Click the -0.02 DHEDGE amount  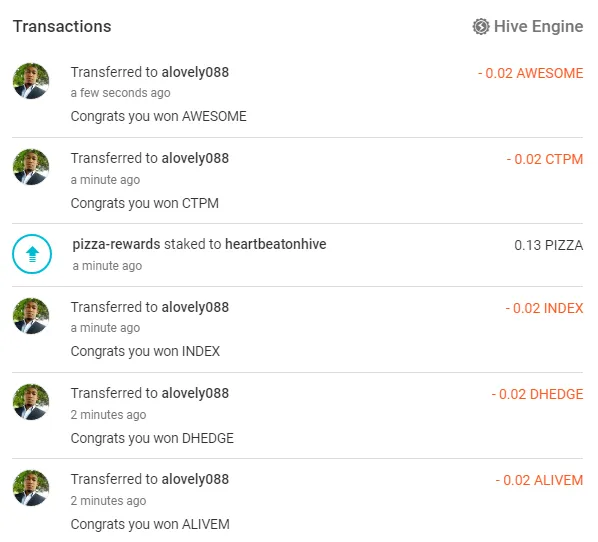(537, 394)
